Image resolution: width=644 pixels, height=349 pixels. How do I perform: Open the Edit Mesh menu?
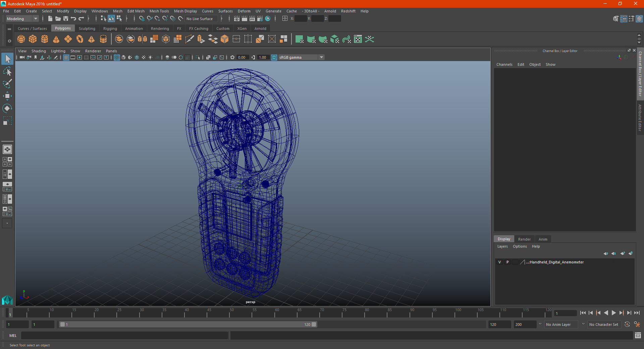point(136,11)
